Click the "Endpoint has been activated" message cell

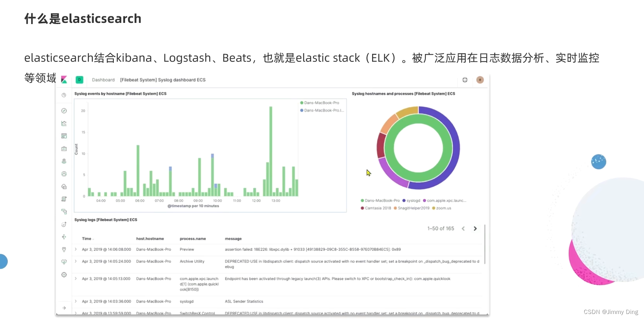point(338,279)
